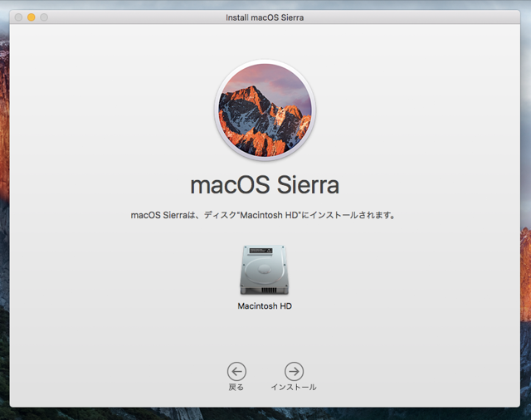The width and height of the screenshot is (531, 420).
Task: Click the large 'macOS Sierra' heading
Action: [265, 185]
